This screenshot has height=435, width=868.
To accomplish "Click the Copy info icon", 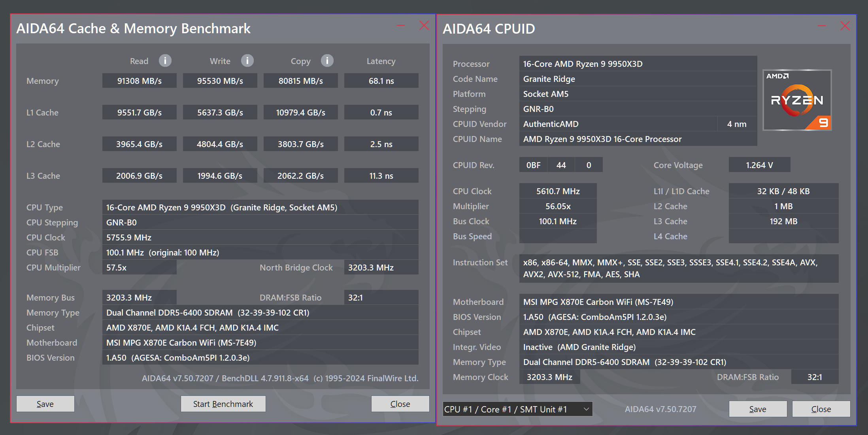I will tap(327, 61).
